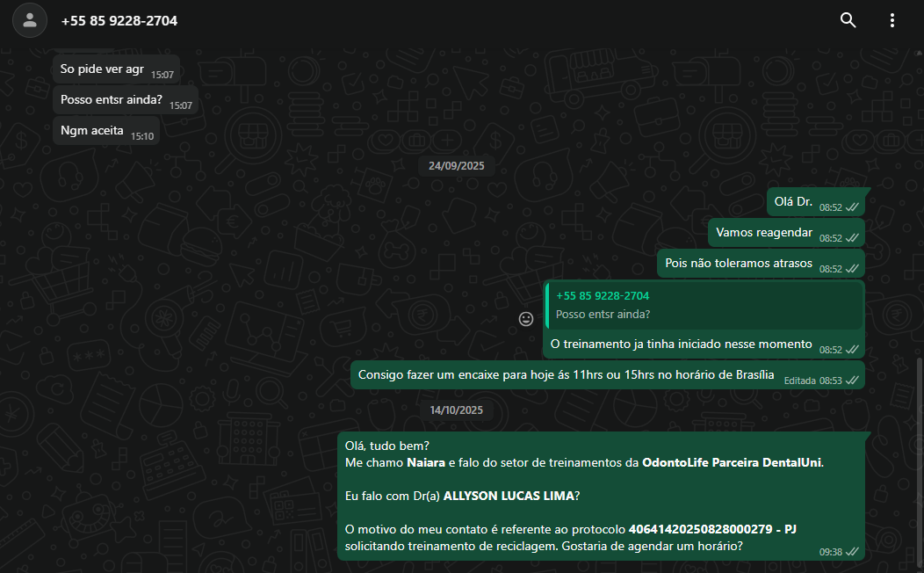
Task: Select 'Consigo fazer um encaixe' message
Action: [608, 375]
